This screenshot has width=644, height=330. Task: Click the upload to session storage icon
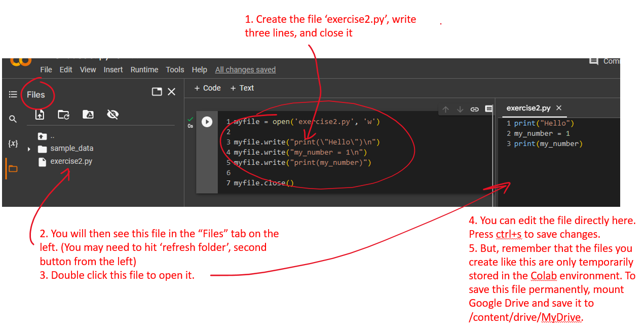tap(40, 115)
